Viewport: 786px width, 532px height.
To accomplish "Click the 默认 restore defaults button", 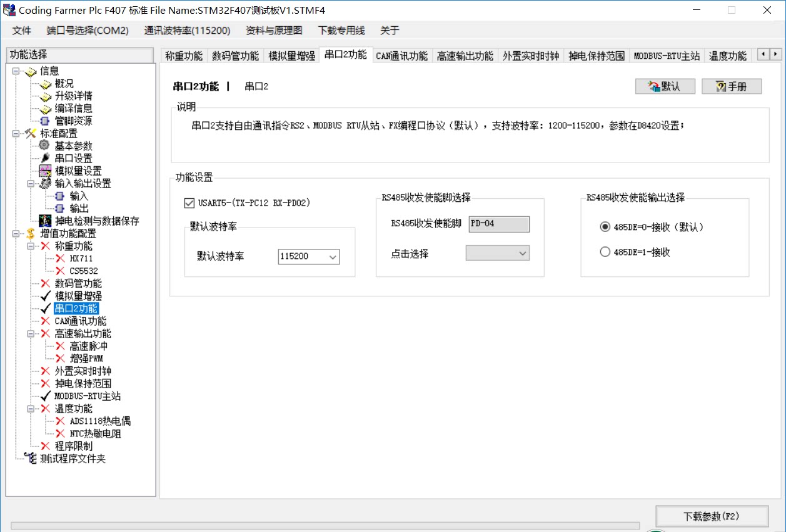I will coord(665,86).
